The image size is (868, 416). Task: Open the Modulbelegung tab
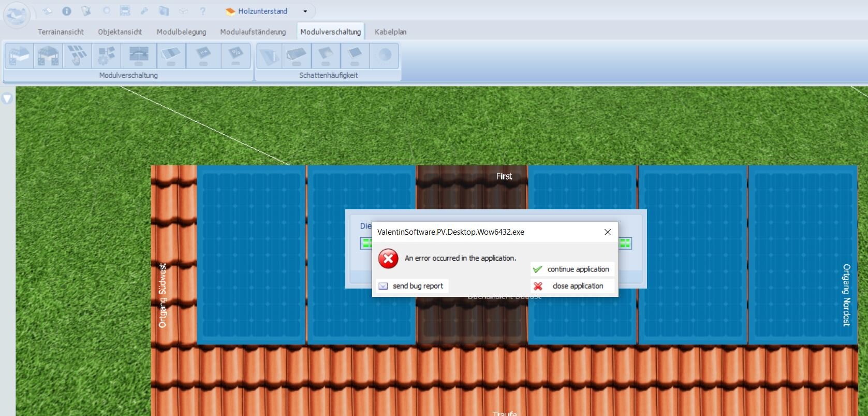click(x=181, y=32)
